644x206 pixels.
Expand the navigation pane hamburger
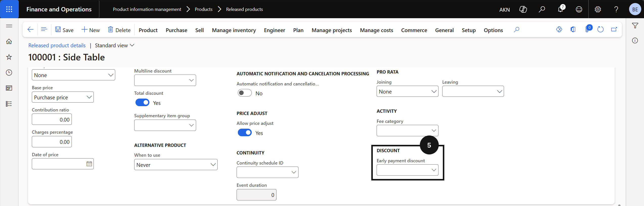9,26
